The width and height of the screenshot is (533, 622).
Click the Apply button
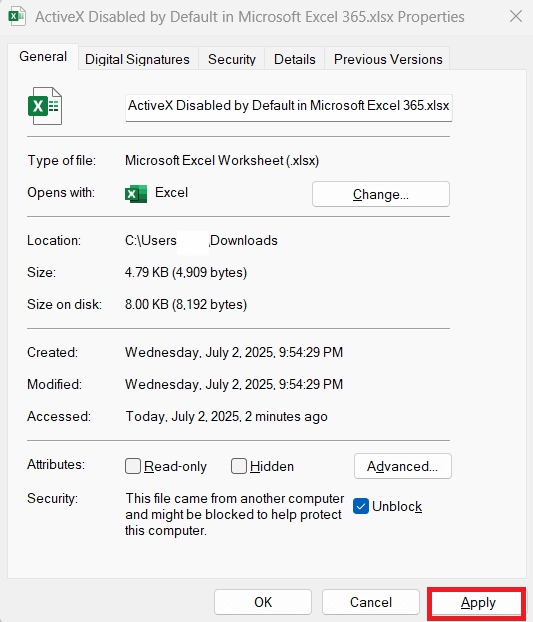point(477,603)
